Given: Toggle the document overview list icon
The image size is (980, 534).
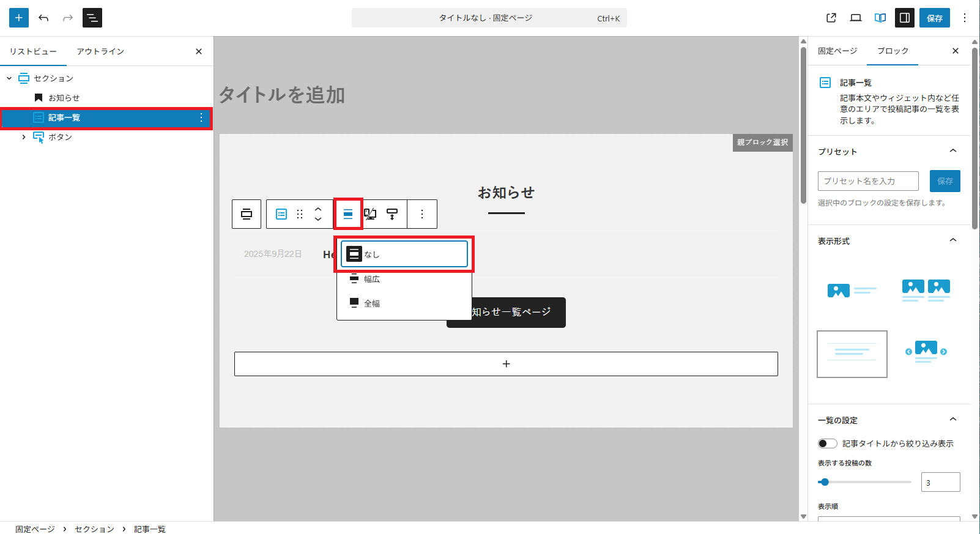Looking at the screenshot, I should coord(92,18).
